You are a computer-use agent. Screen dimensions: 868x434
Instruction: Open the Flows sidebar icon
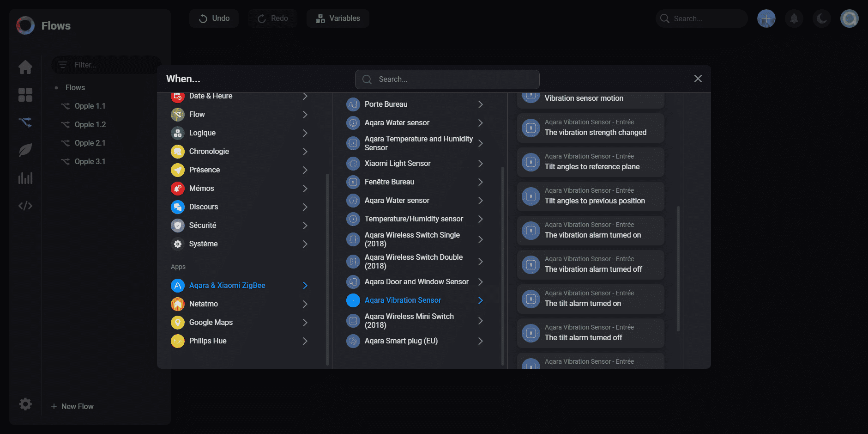click(25, 122)
